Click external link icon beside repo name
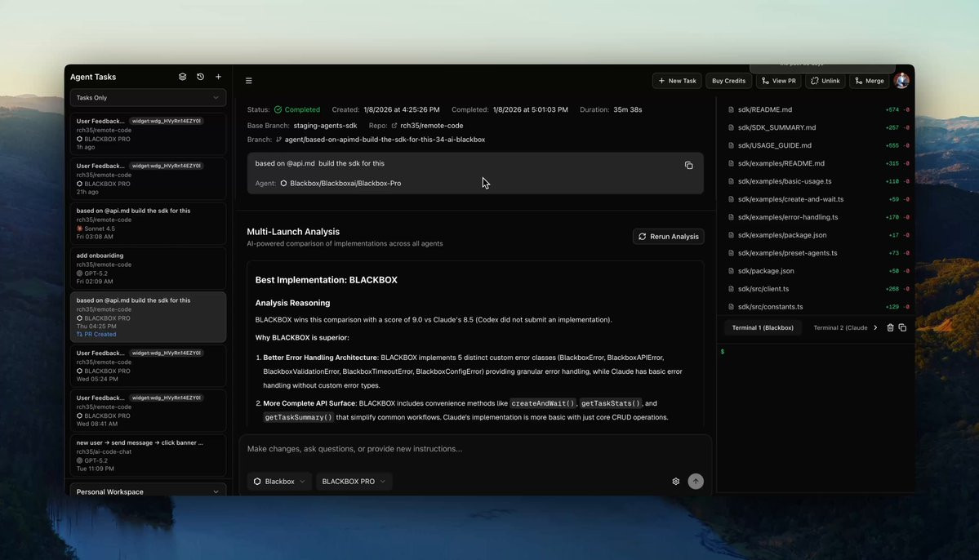This screenshot has height=560, width=979. coord(394,126)
